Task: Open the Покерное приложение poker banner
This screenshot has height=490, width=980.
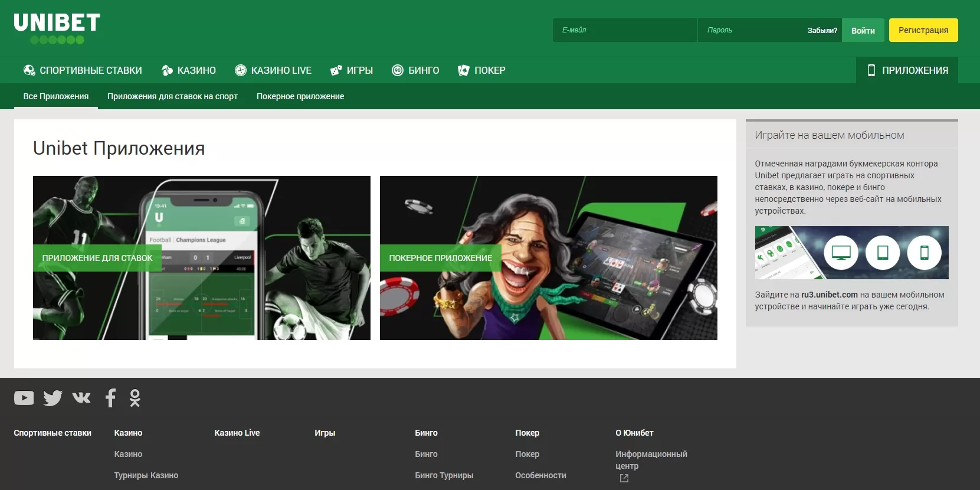Action: tap(549, 258)
